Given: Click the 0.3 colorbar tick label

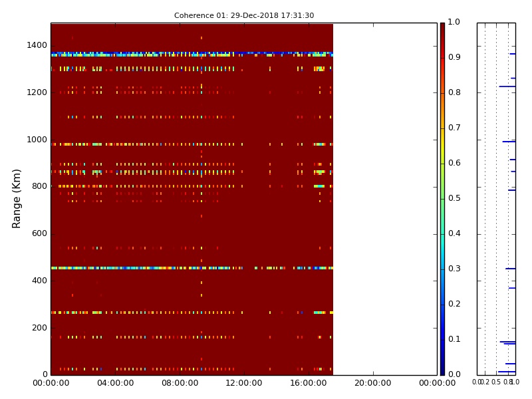Looking at the screenshot, I should point(454,269).
